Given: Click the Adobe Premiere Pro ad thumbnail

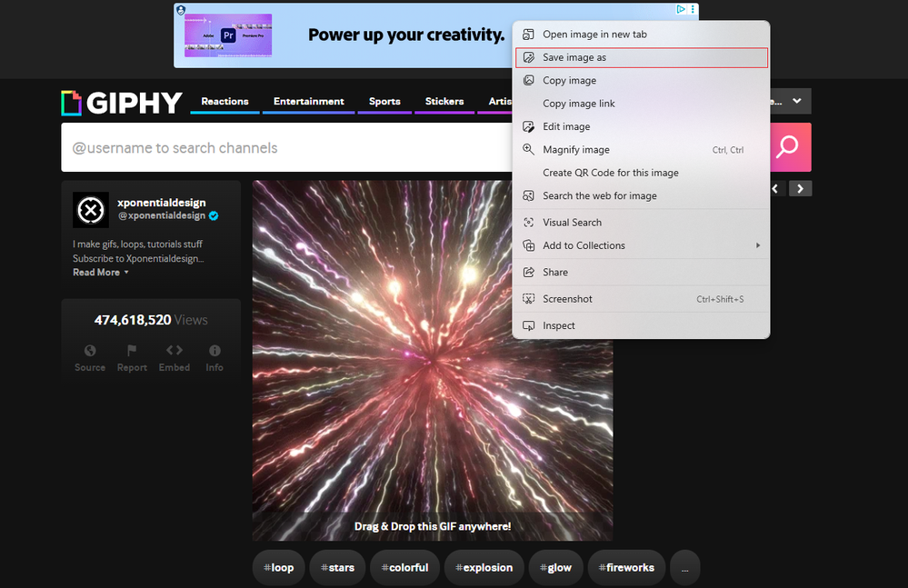Looking at the screenshot, I should pyautogui.click(x=228, y=35).
